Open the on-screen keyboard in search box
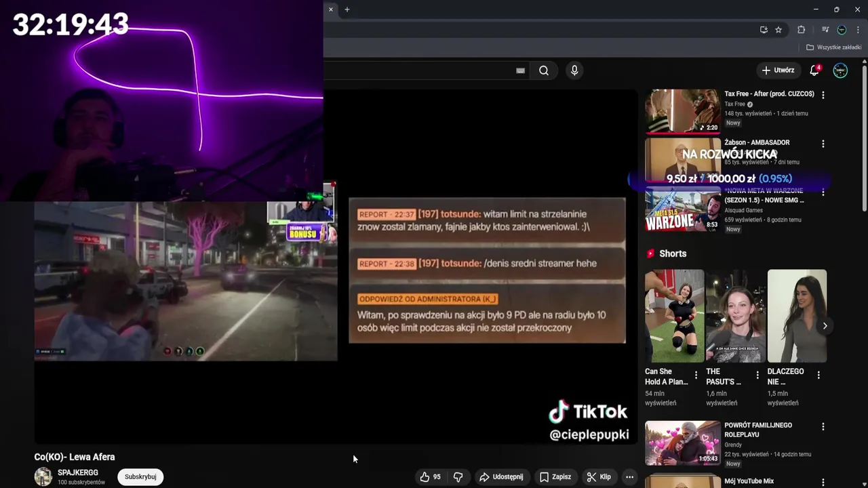Image resolution: width=868 pixels, height=488 pixels. pyautogui.click(x=520, y=70)
